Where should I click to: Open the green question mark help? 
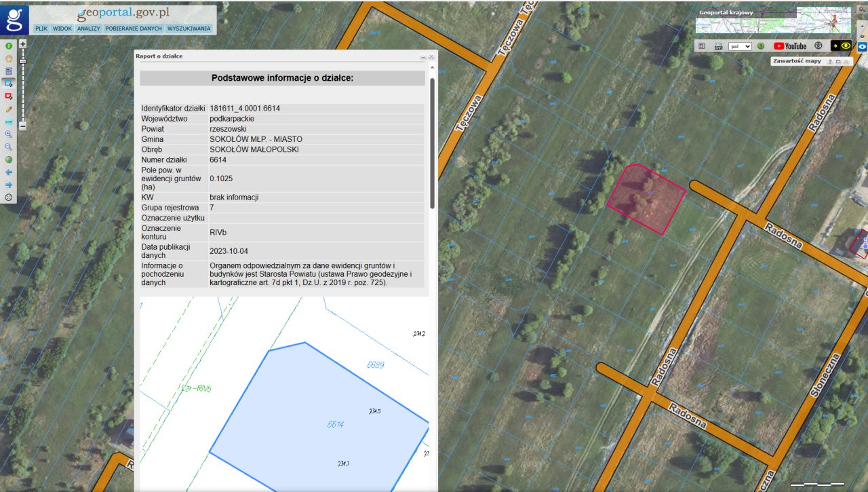[x=761, y=46]
